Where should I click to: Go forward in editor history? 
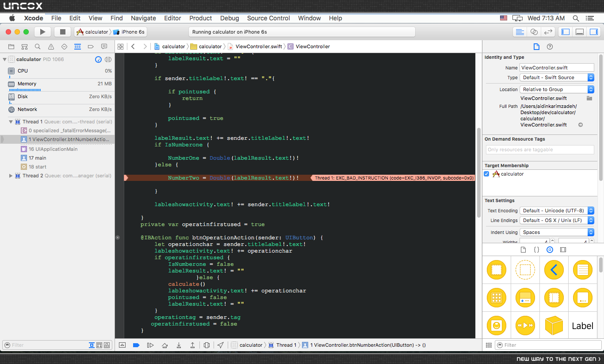point(145,46)
